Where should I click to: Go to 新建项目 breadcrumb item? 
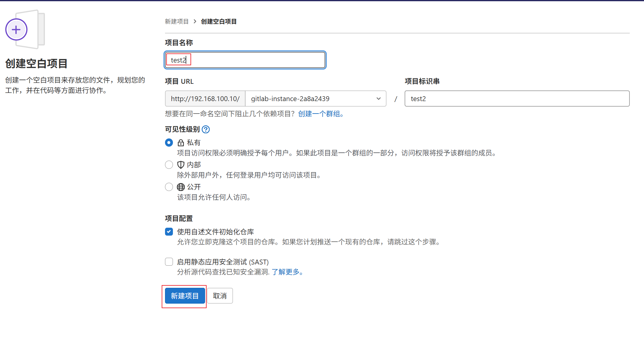(x=177, y=22)
